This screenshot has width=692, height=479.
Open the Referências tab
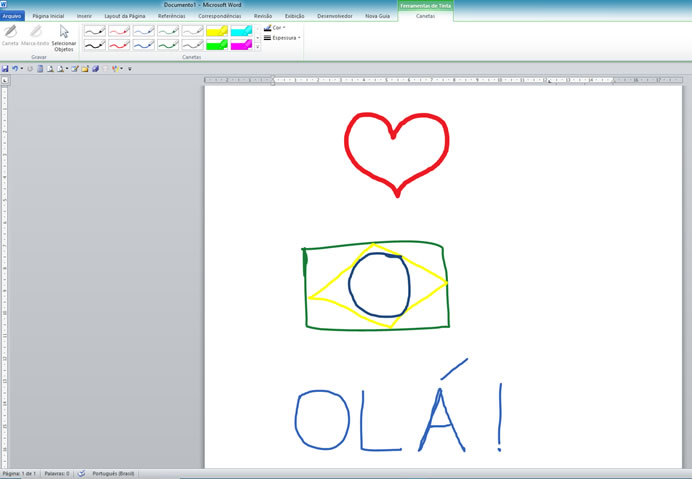pyautogui.click(x=172, y=16)
